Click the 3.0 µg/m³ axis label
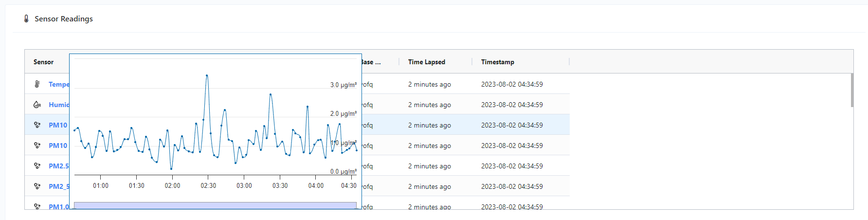This screenshot has width=868, height=220. tap(344, 85)
